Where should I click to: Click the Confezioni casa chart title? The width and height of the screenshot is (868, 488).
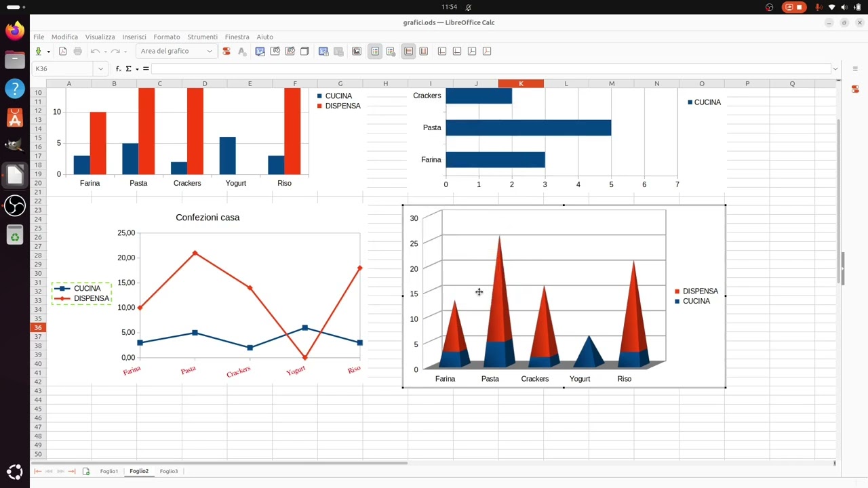208,218
